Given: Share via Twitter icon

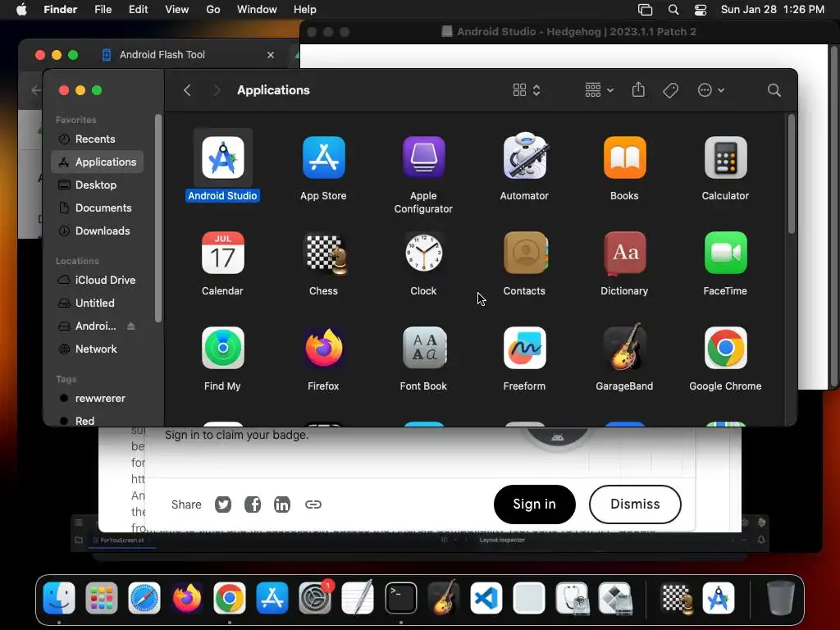Looking at the screenshot, I should pyautogui.click(x=223, y=504).
